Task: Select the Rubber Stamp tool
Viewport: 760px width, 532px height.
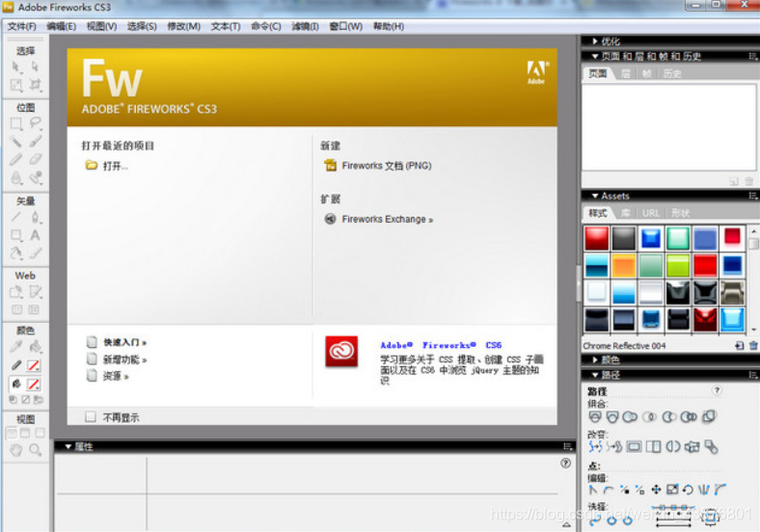Action: click(x=35, y=178)
